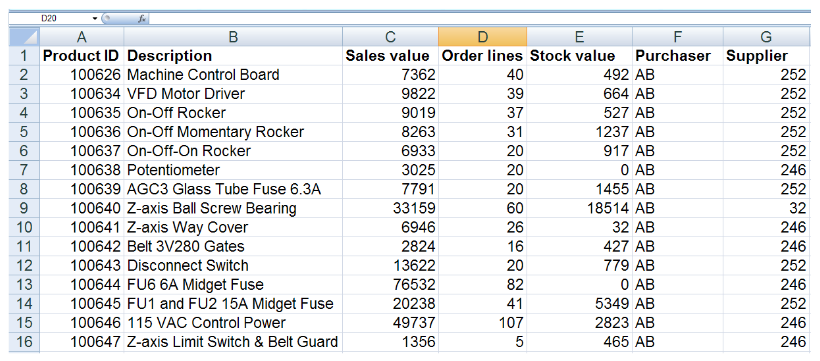
Task: Click order lines cell 82
Action: 483,285
